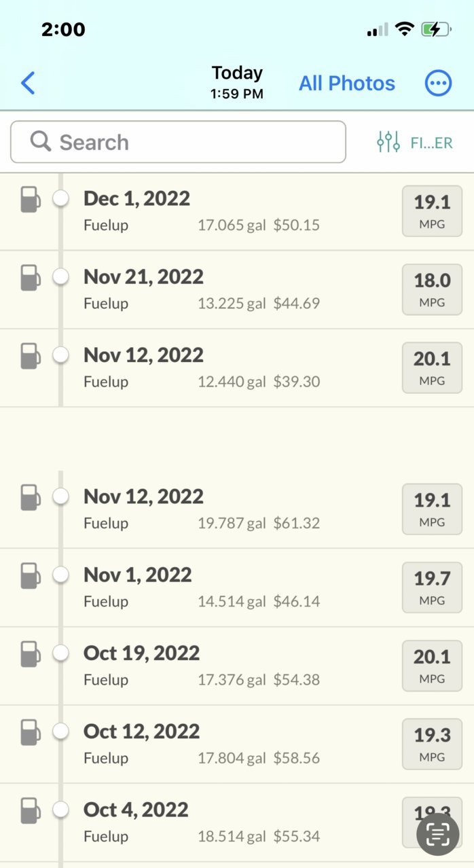Tap the 19.1 MPG badge for Dec 1
The height and width of the screenshot is (868, 474).
(432, 211)
